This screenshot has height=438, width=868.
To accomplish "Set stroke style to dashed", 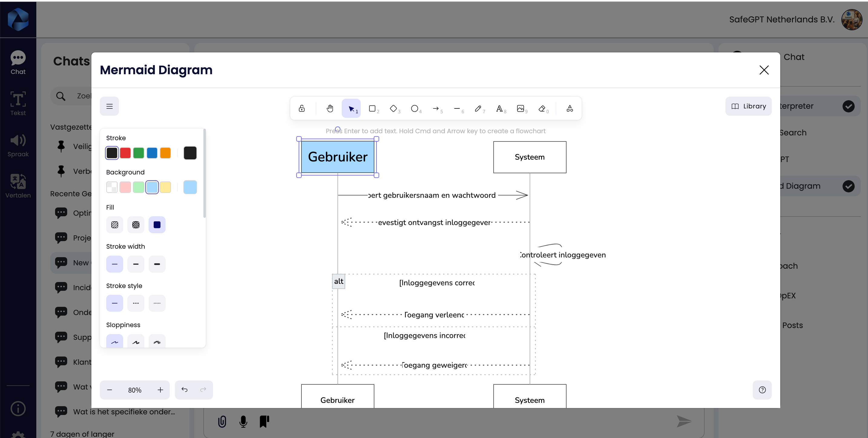I will [136, 303].
